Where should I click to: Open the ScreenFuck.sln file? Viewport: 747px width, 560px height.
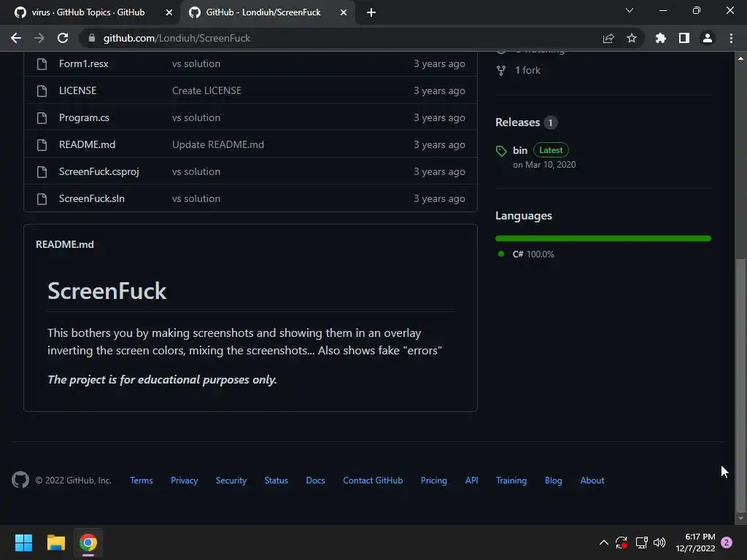(91, 198)
